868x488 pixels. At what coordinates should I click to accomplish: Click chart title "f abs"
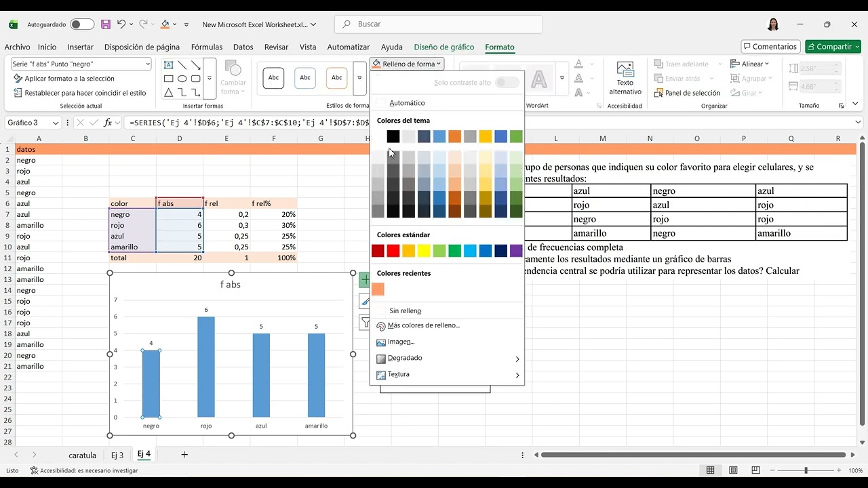231,285
